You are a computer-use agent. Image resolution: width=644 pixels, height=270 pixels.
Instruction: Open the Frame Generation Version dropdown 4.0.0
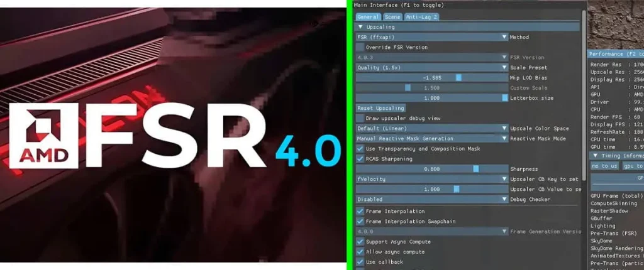[x=432, y=232]
